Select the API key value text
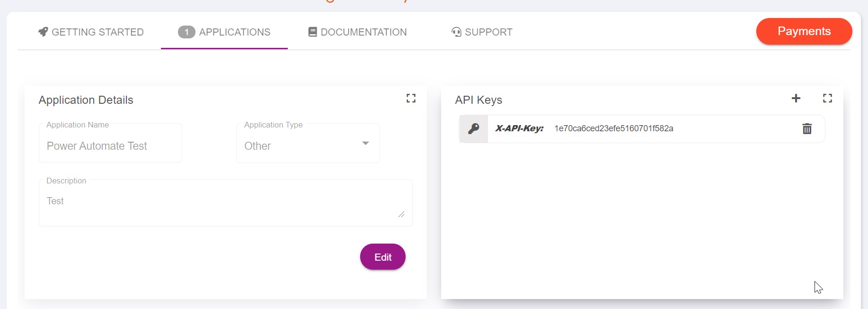The image size is (868, 309). pyautogui.click(x=614, y=128)
